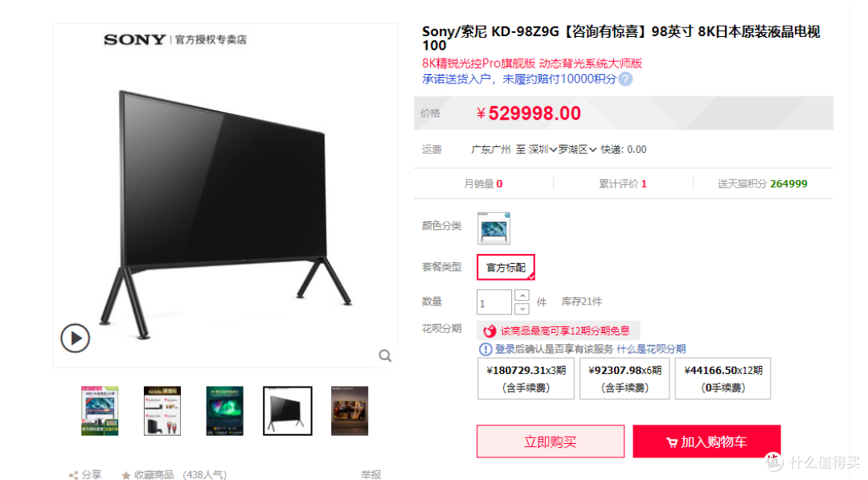Open the 累计评价 reviews tab

pyautogui.click(x=623, y=184)
